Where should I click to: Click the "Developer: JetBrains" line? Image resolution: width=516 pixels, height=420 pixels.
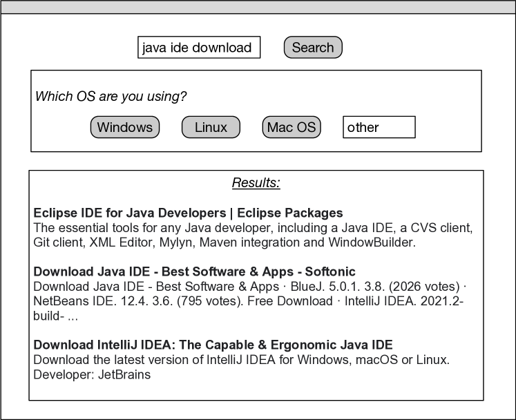92,374
